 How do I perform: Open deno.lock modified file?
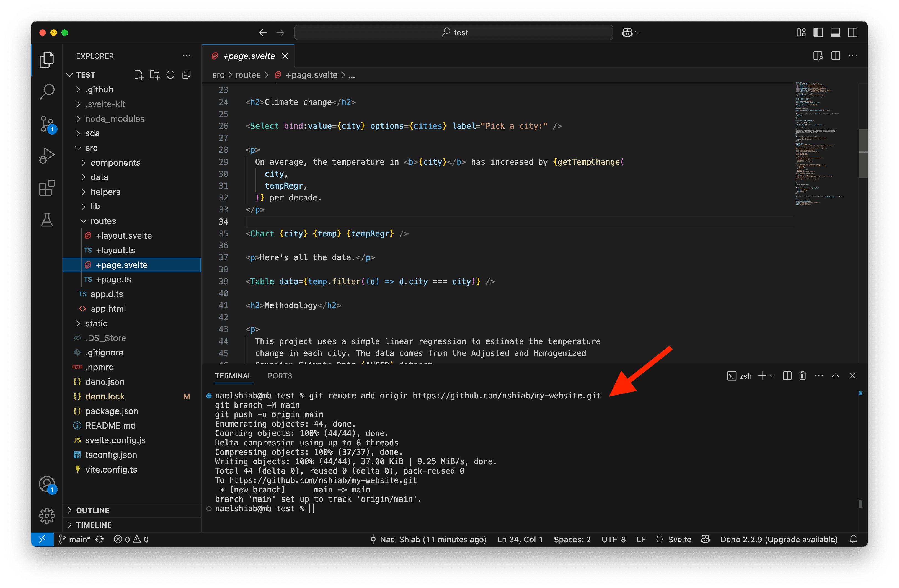[105, 396]
